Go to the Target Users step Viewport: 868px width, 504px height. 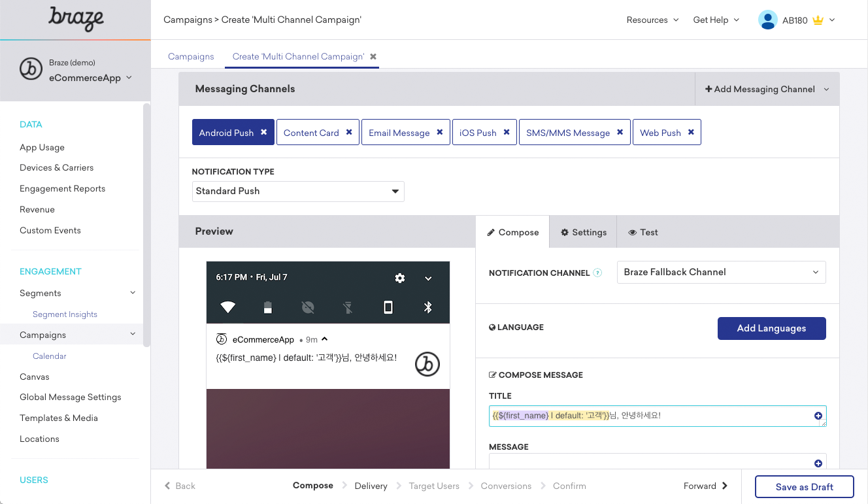coord(434,486)
